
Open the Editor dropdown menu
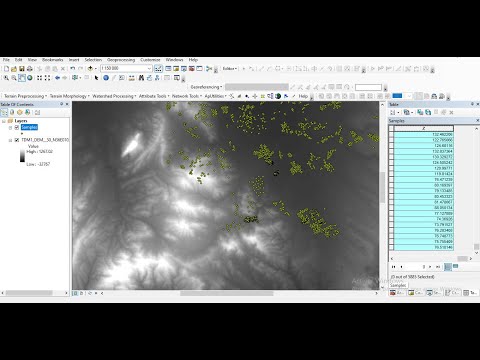point(230,69)
